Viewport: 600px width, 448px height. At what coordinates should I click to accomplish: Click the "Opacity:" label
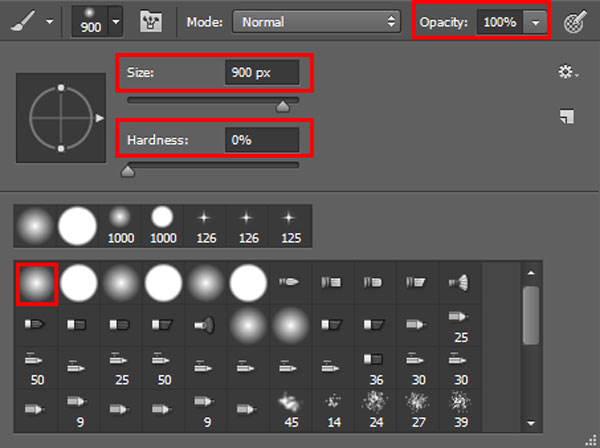(x=443, y=22)
